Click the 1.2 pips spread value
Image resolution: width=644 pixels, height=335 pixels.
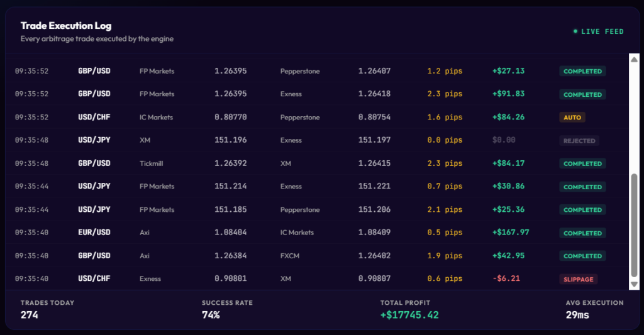pyautogui.click(x=445, y=71)
